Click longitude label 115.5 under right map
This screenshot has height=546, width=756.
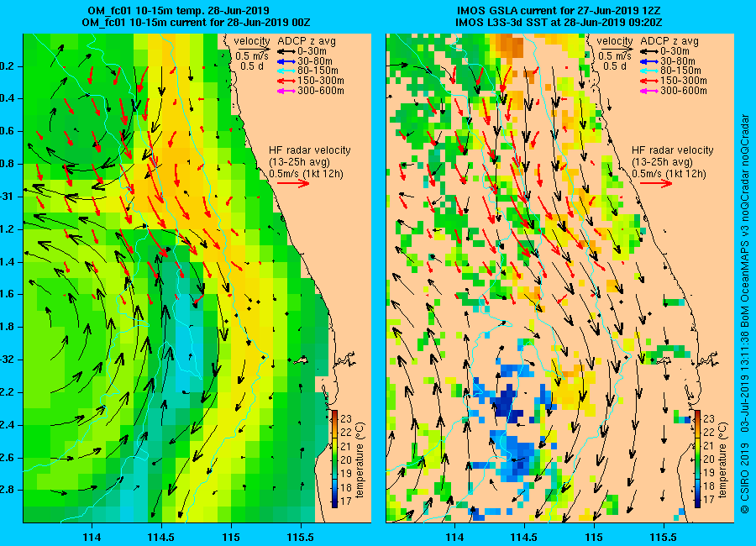(664, 537)
